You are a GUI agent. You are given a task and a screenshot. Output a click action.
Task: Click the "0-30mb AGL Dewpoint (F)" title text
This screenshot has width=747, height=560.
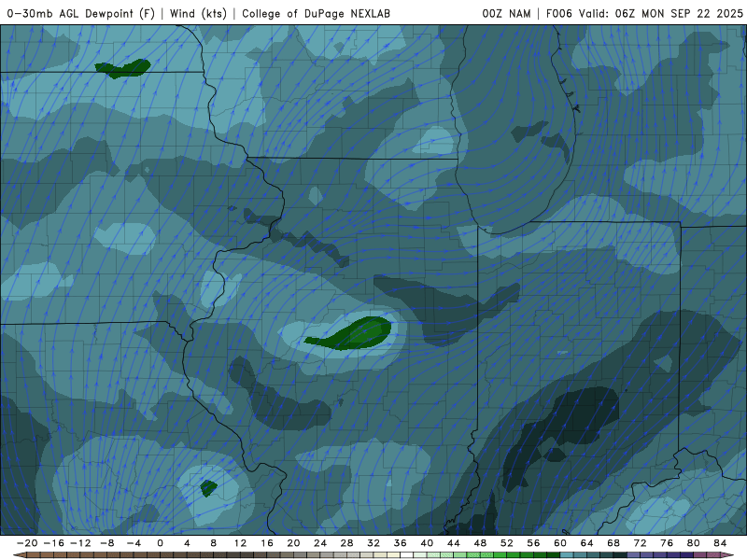point(81,13)
